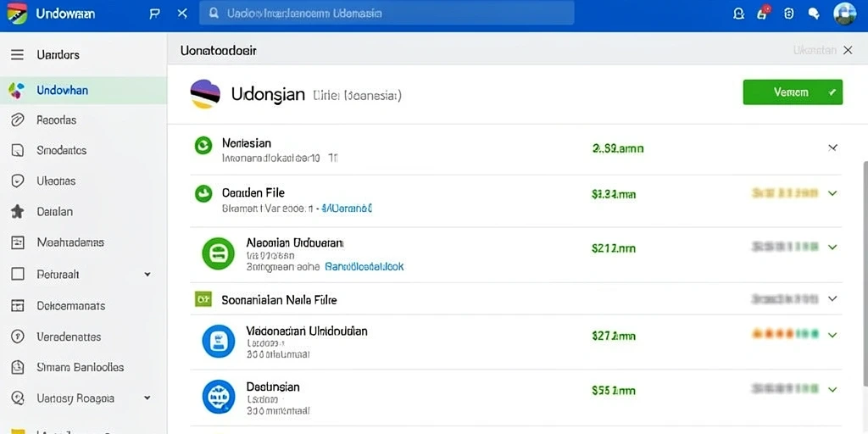
Task: Click the paperclip icon beside Reoorlas
Action: (x=18, y=120)
